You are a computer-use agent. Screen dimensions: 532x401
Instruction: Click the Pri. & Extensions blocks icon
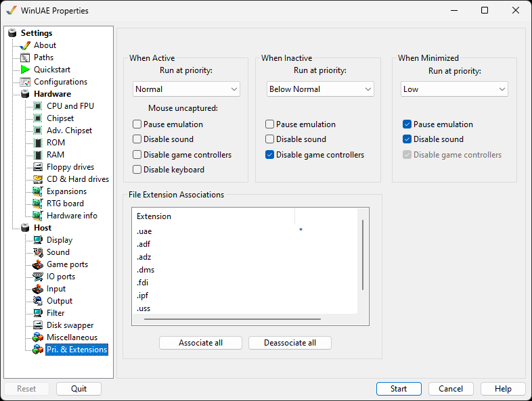pos(38,350)
